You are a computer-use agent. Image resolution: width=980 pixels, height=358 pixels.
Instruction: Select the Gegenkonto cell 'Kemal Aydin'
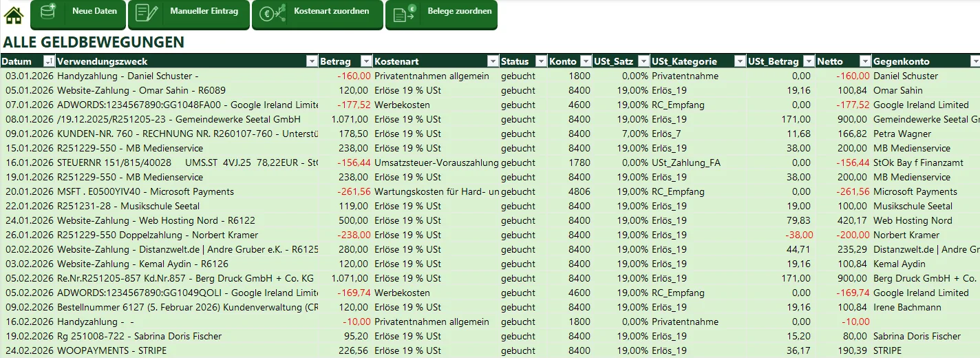pos(926,264)
